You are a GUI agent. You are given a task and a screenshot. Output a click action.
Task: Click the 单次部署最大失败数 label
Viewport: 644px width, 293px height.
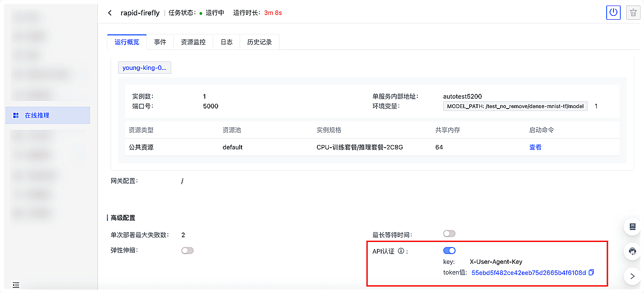point(140,235)
